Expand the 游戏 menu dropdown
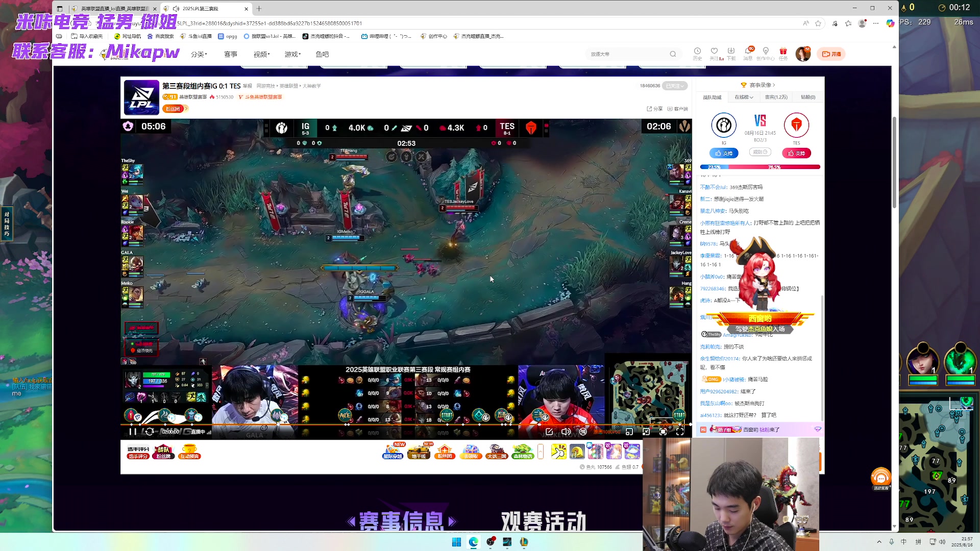The width and height of the screenshot is (980, 551). 293,54
